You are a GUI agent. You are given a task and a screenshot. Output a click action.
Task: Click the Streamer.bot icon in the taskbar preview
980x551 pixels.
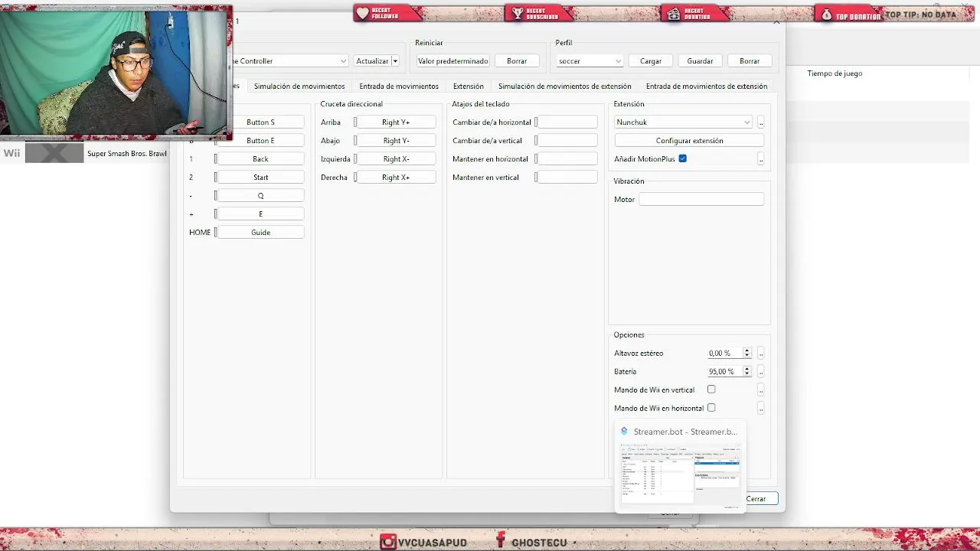click(x=624, y=432)
